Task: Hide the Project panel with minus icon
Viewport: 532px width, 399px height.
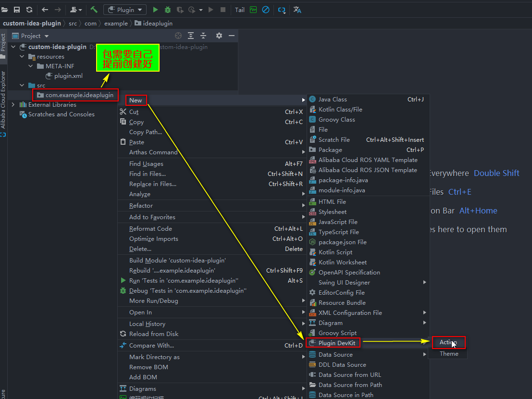Action: point(232,36)
